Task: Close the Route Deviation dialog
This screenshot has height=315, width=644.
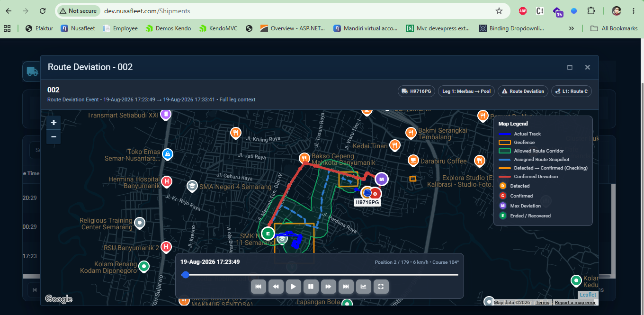Action: pos(587,67)
